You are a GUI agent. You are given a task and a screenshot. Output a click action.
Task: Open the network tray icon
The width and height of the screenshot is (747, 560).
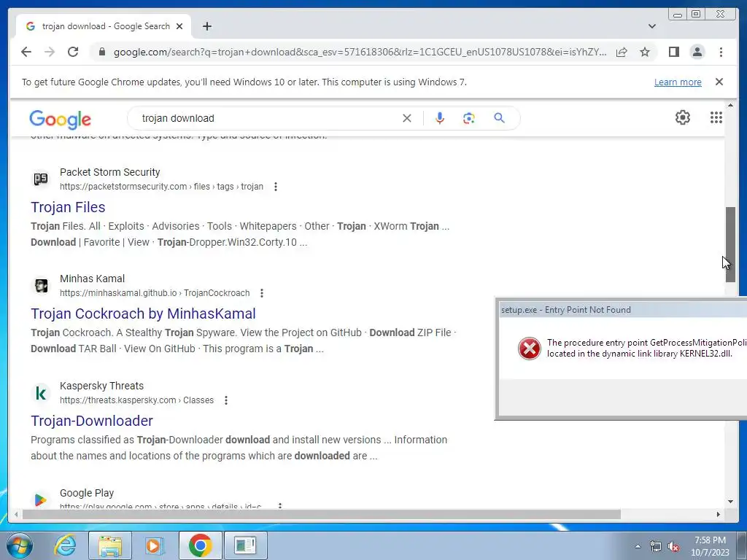[656, 547]
